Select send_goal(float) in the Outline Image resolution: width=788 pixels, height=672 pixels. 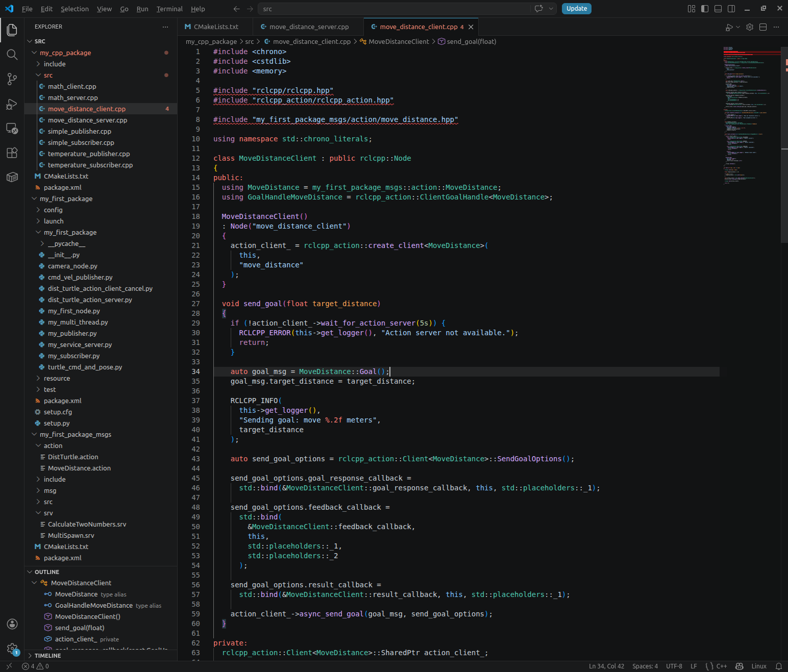click(101, 628)
